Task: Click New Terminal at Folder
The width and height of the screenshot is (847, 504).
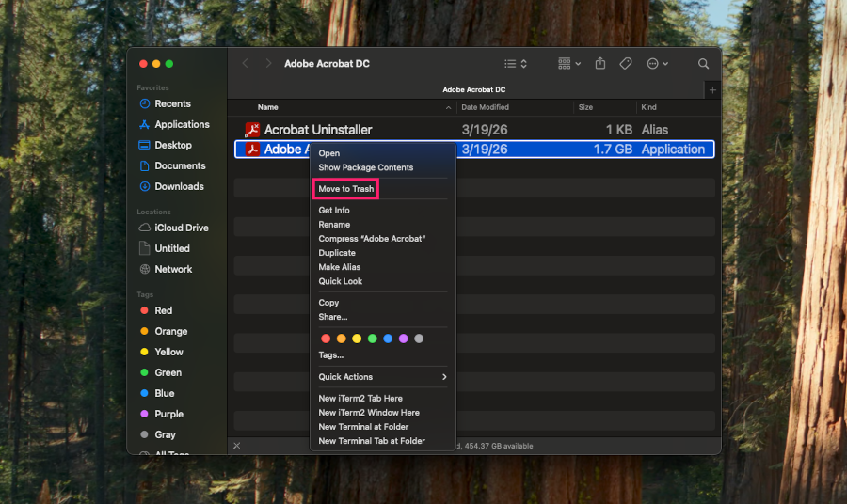Action: click(x=363, y=426)
